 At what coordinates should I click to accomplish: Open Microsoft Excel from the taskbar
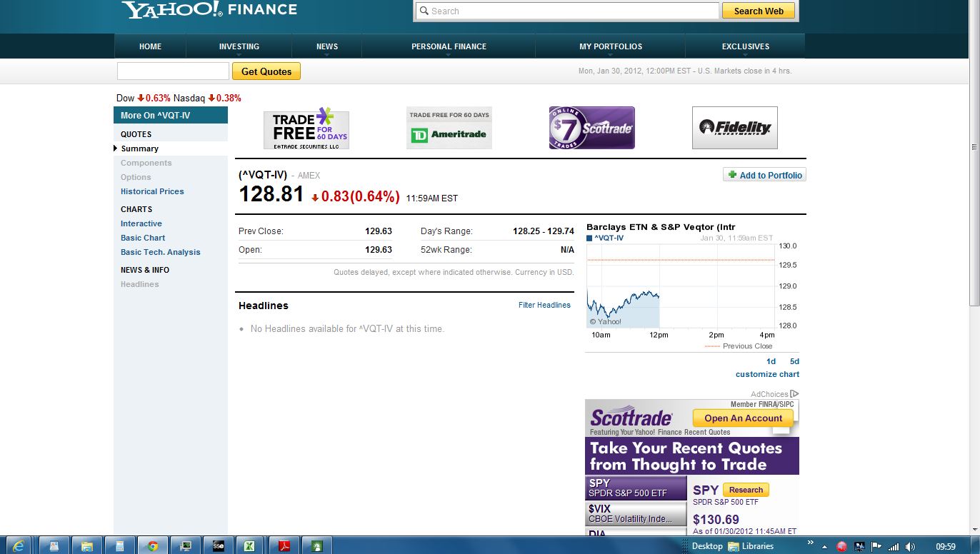[251, 546]
